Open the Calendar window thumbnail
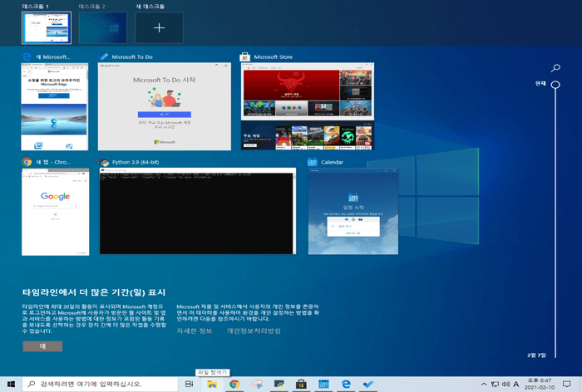Viewport: 582px width, 392px height. click(353, 211)
